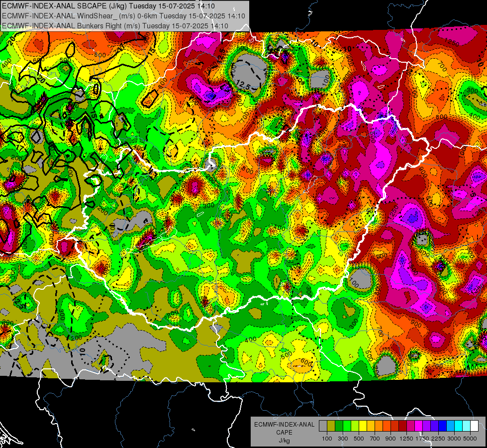
Task: Click the SBCAPE (J/kg) title line
Action: point(108,6)
